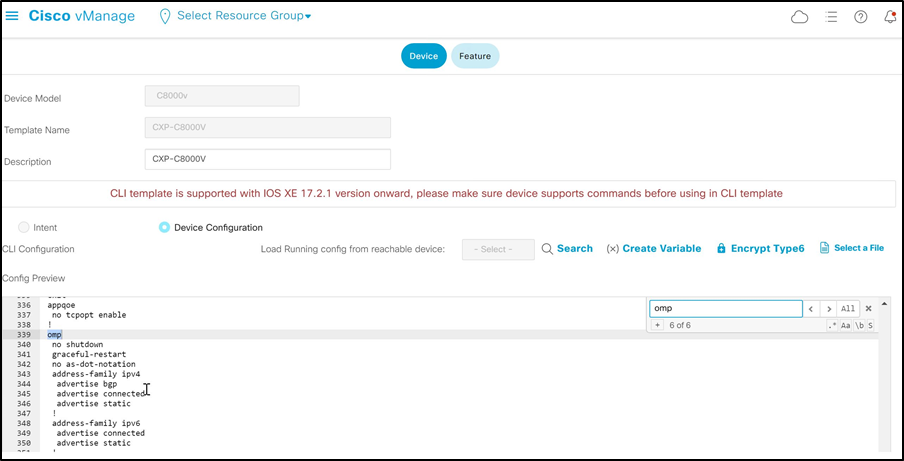
Task: Click line number 350 in gutter
Action: pos(24,443)
